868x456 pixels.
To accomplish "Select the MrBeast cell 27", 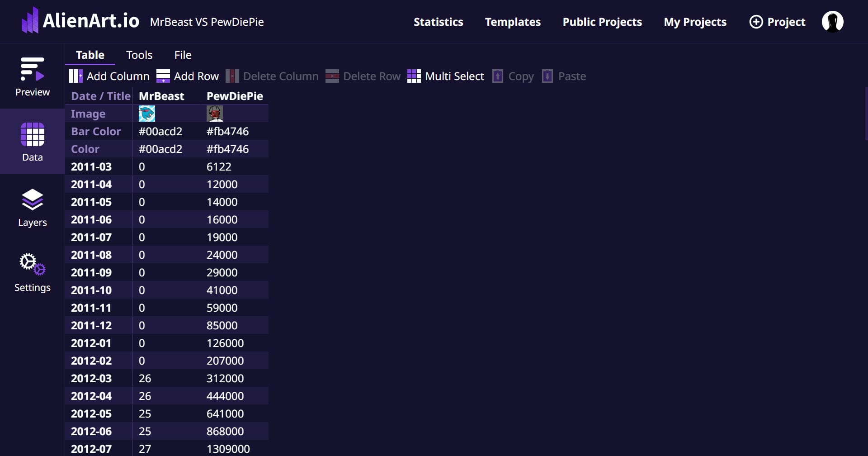I will (x=166, y=448).
